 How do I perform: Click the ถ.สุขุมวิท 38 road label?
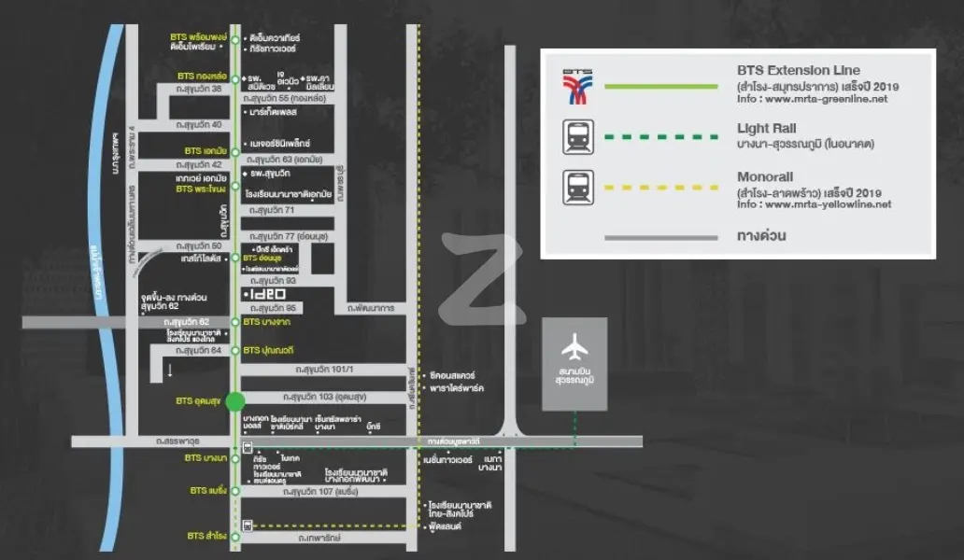tap(198, 89)
